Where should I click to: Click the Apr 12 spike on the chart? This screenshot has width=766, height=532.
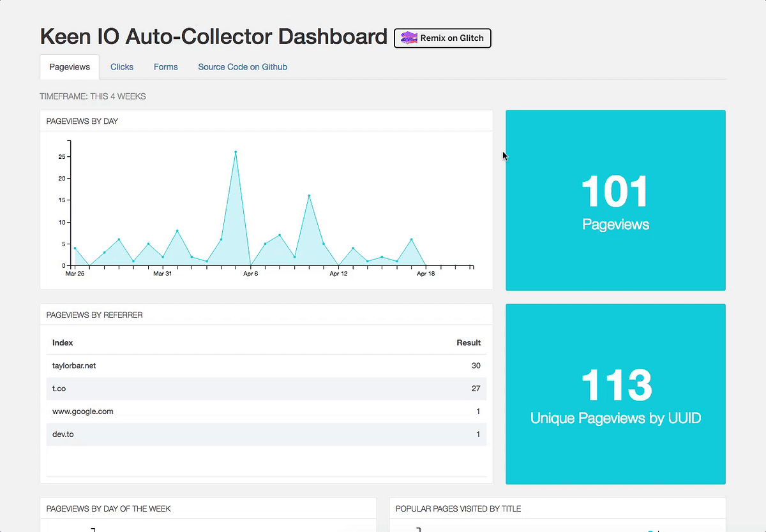coord(310,196)
